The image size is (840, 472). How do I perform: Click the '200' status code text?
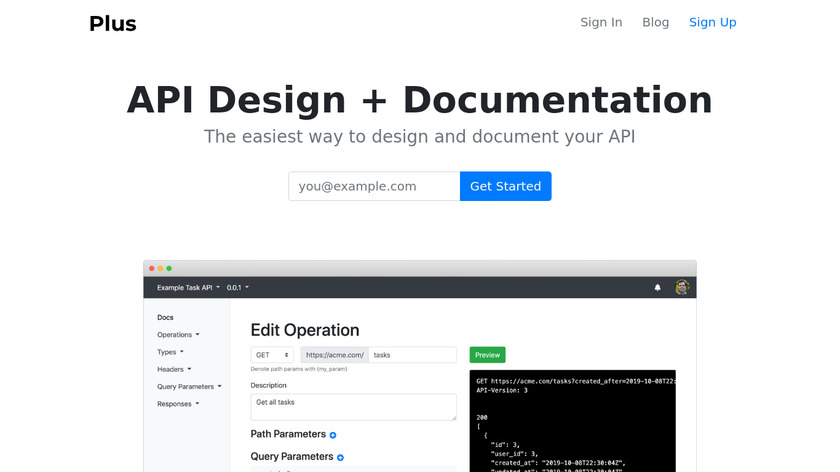point(482,417)
